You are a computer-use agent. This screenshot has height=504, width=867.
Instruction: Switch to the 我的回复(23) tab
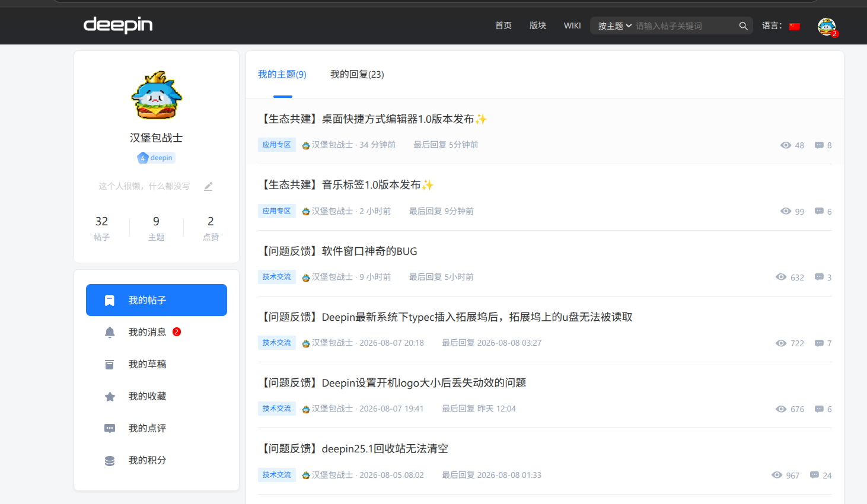357,74
